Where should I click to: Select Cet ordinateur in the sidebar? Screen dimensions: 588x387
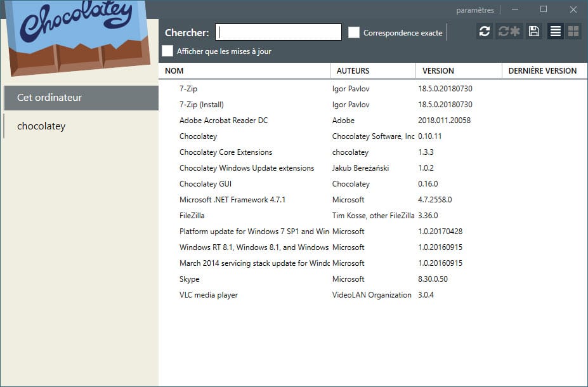(x=81, y=98)
